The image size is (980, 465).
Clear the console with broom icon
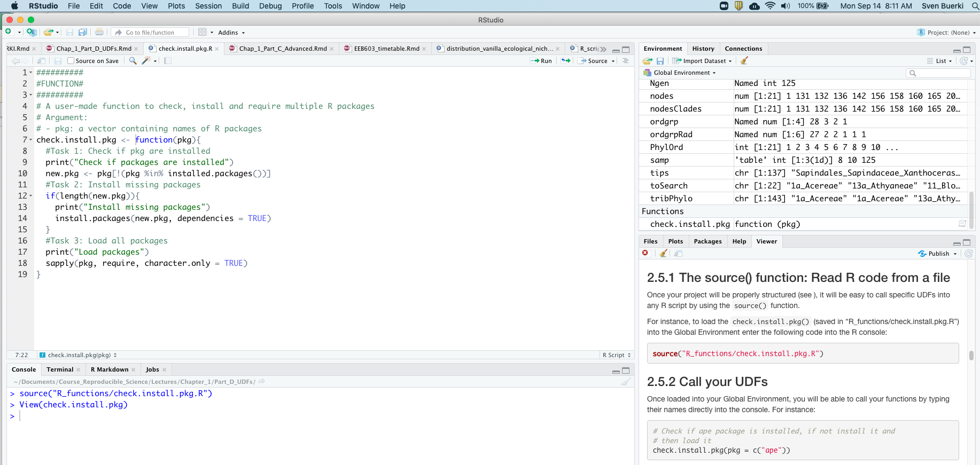click(x=626, y=382)
